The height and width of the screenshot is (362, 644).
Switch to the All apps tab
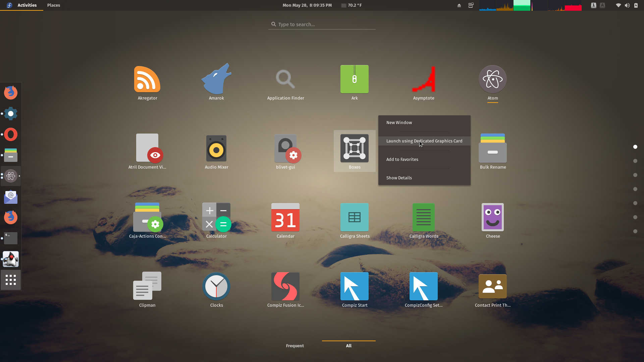pos(349,346)
